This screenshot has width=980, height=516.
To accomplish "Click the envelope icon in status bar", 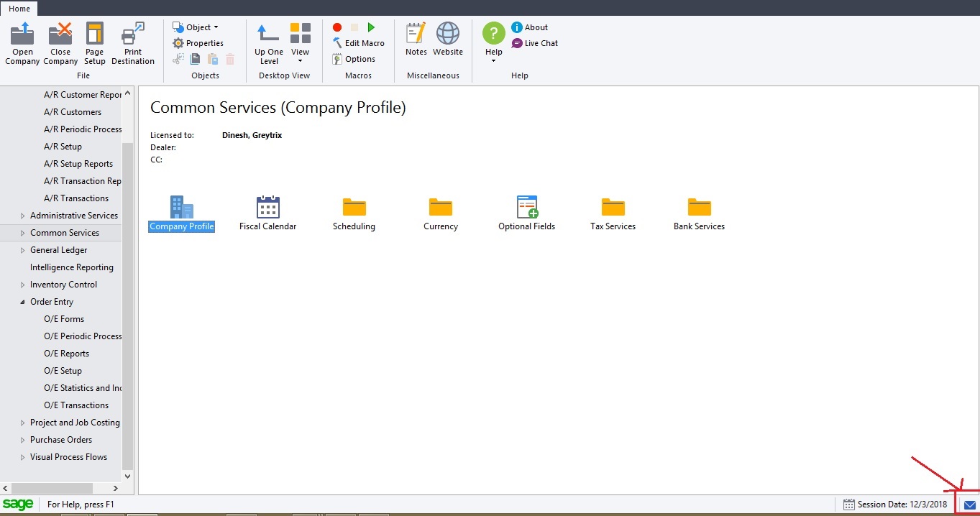I will [x=970, y=505].
